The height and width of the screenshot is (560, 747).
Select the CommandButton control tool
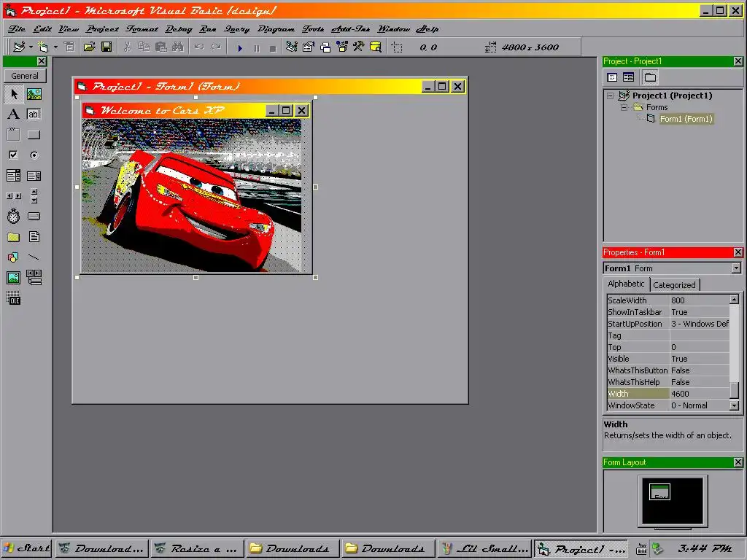click(x=34, y=135)
